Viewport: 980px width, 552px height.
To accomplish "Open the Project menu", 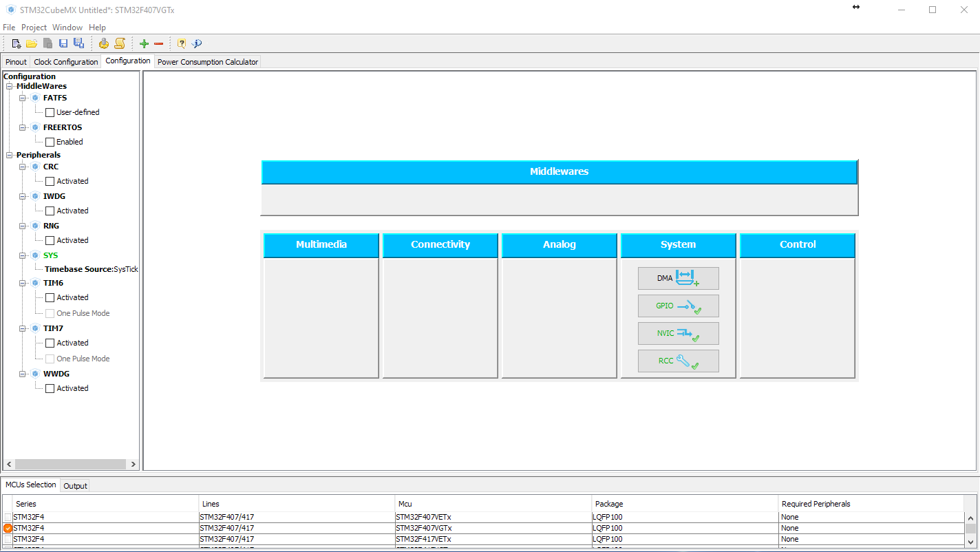I will (x=34, y=28).
